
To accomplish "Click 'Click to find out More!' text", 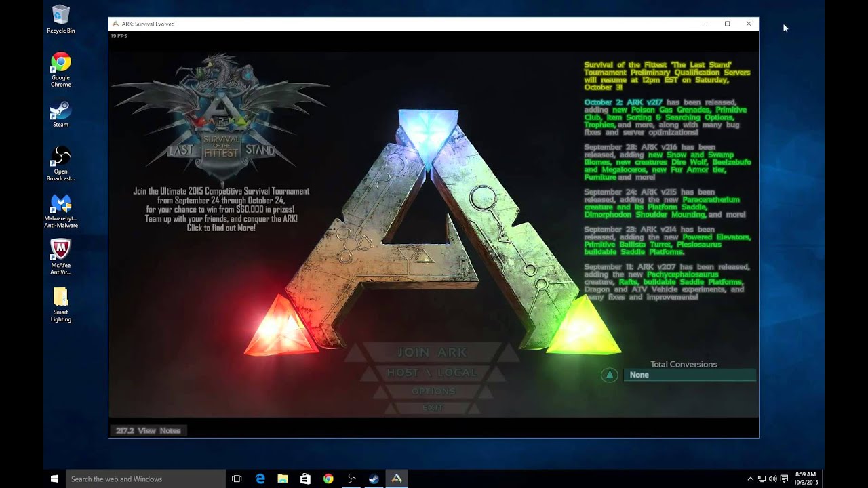I will click(221, 228).
